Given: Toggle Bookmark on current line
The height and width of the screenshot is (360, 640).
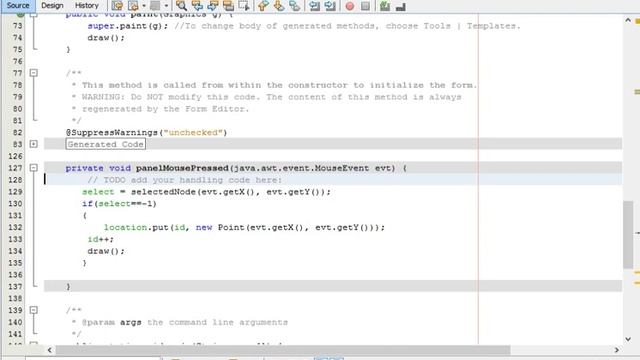Looking at the screenshot, I should 294,6.
